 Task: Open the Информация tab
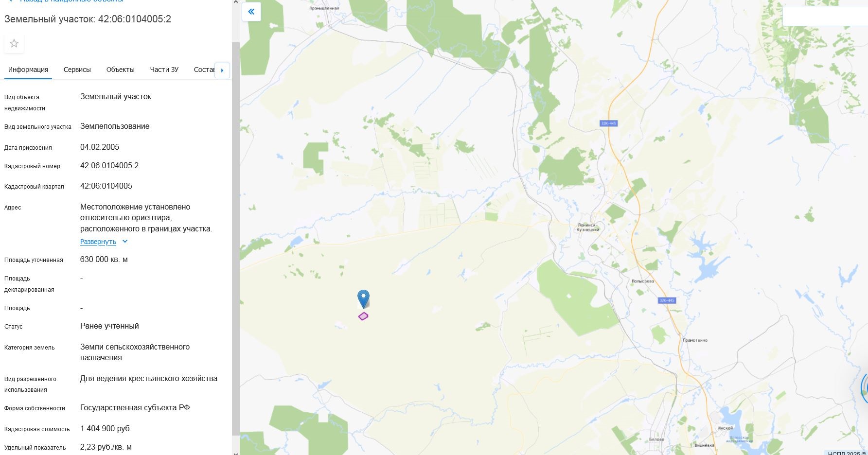tap(28, 70)
